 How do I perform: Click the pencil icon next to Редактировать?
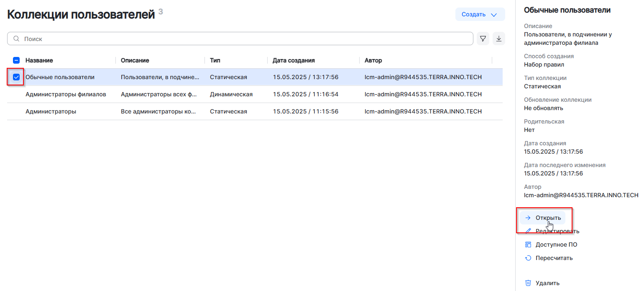(528, 231)
